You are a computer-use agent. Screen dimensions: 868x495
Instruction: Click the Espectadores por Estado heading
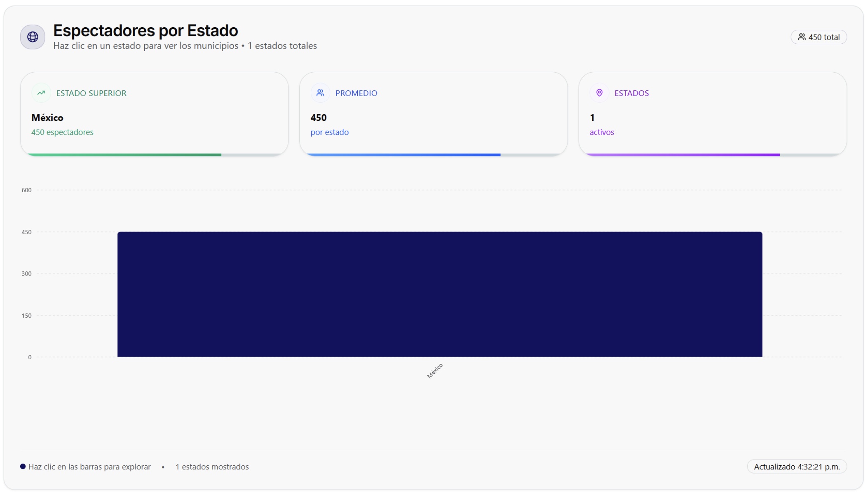coord(145,31)
